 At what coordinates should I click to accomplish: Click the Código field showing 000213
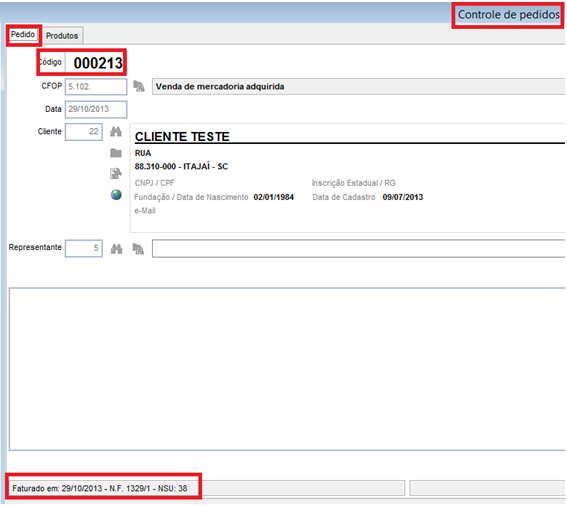(95, 63)
